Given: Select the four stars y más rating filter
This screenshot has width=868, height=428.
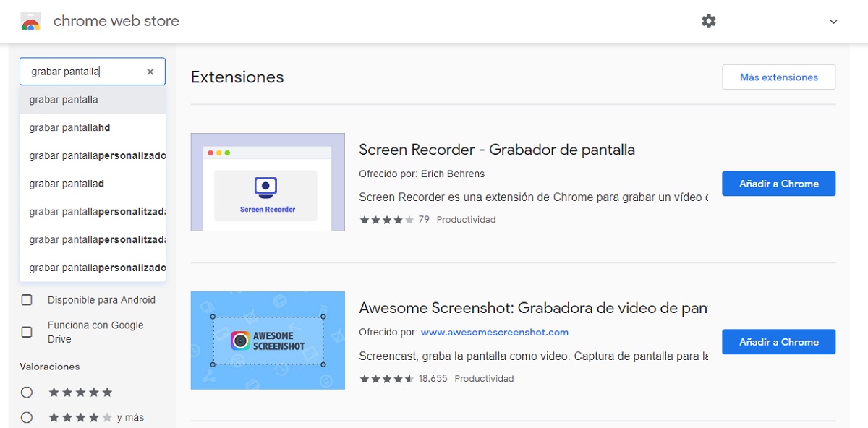Looking at the screenshot, I should [27, 418].
